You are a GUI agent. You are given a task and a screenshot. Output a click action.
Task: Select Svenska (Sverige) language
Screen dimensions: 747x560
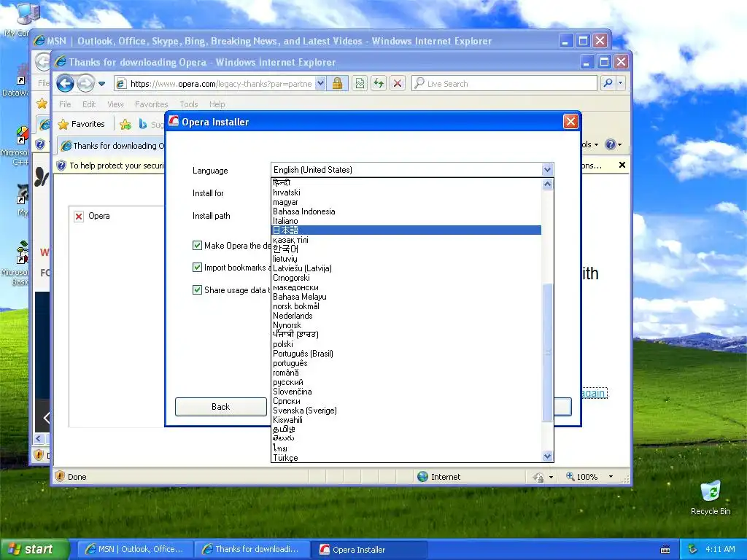pyautogui.click(x=406, y=411)
